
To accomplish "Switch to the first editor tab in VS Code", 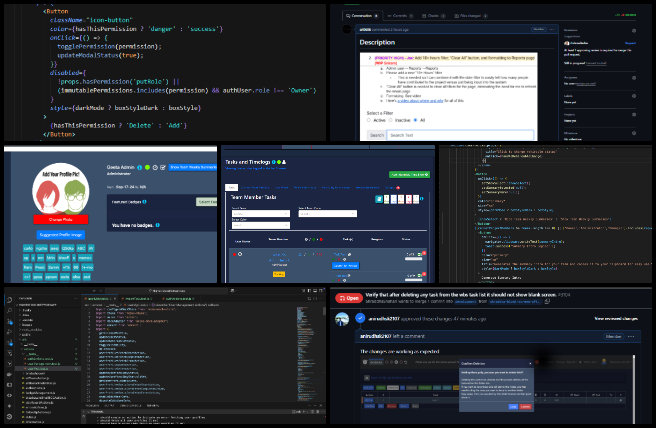I will [100, 299].
